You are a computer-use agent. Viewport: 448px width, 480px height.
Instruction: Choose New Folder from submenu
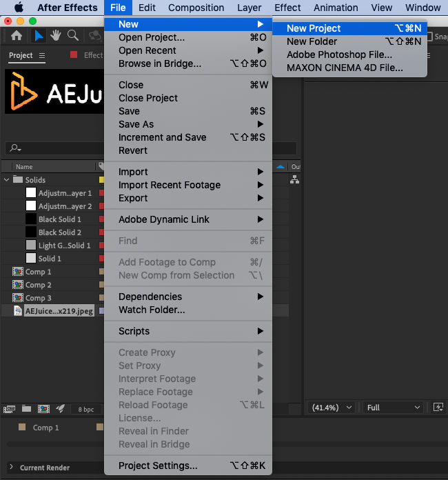tap(349, 41)
